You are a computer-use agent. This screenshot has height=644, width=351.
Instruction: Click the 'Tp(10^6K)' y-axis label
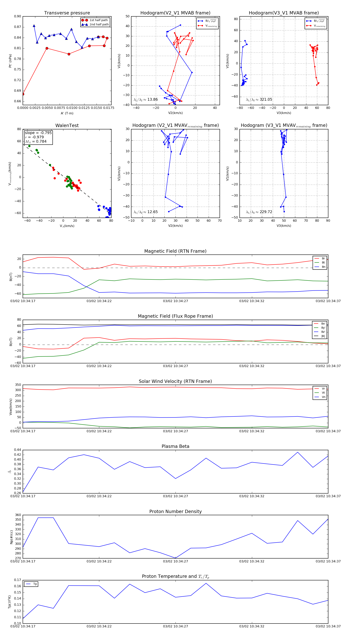pos(10,602)
